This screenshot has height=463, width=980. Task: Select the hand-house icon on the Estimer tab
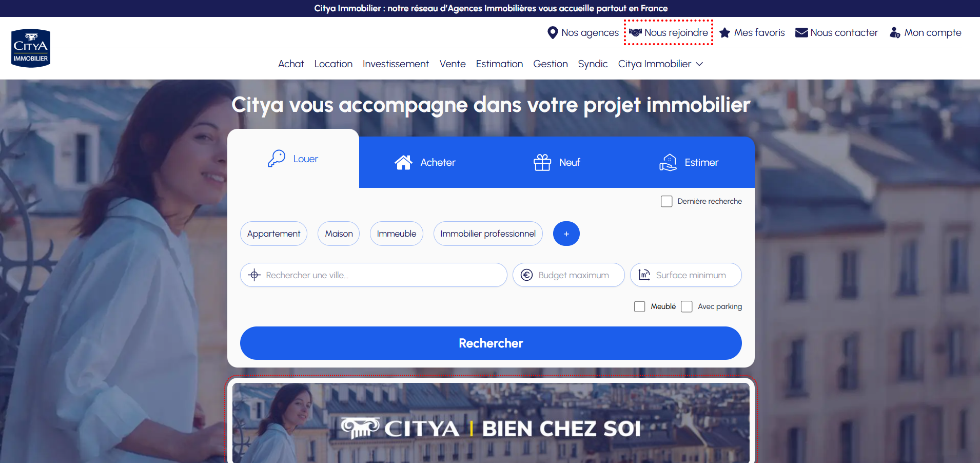668,162
